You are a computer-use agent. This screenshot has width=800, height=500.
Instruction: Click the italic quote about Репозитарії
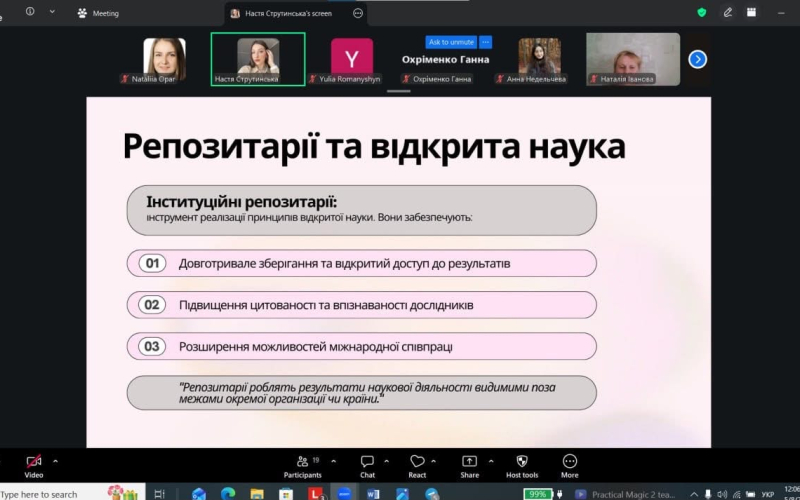coord(367,393)
